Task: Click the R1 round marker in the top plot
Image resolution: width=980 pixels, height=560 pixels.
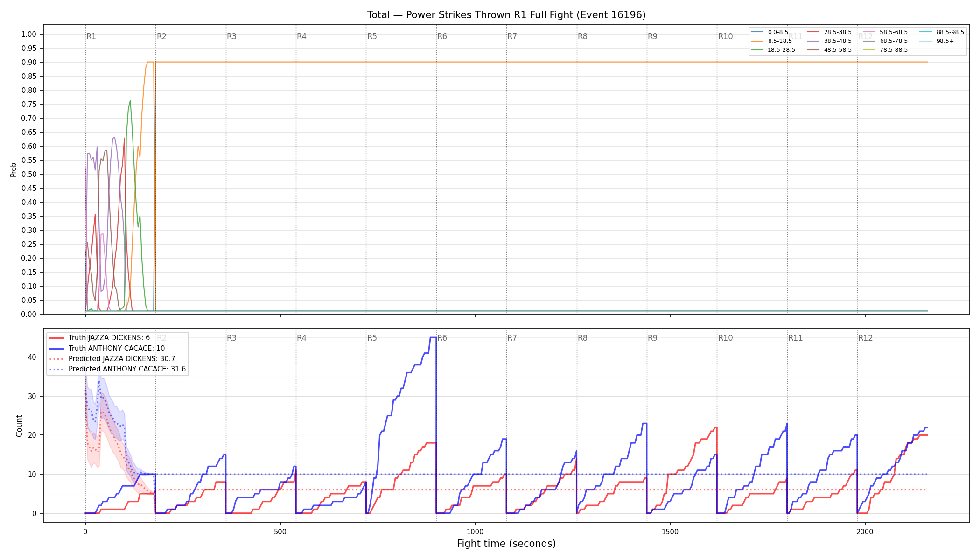Action: (x=91, y=36)
